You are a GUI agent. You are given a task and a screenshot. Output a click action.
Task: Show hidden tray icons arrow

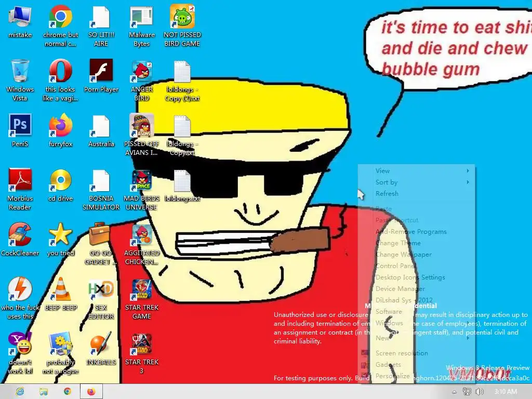[454, 392]
